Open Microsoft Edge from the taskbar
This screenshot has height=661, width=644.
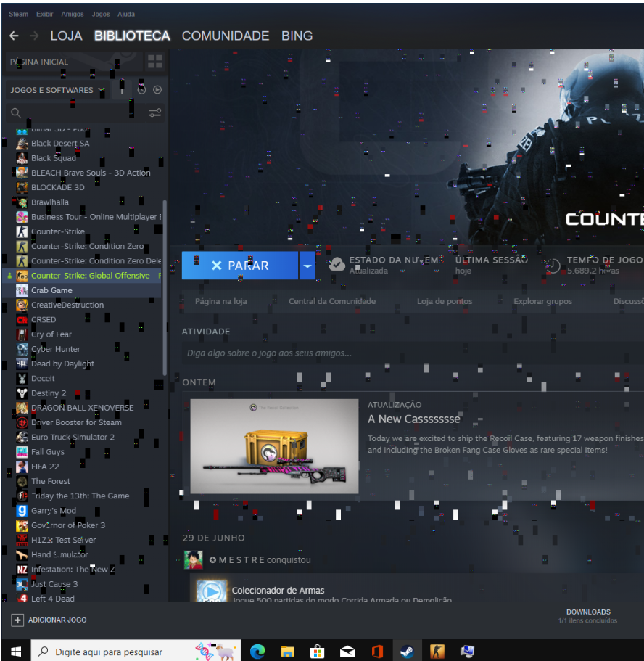[x=257, y=652]
